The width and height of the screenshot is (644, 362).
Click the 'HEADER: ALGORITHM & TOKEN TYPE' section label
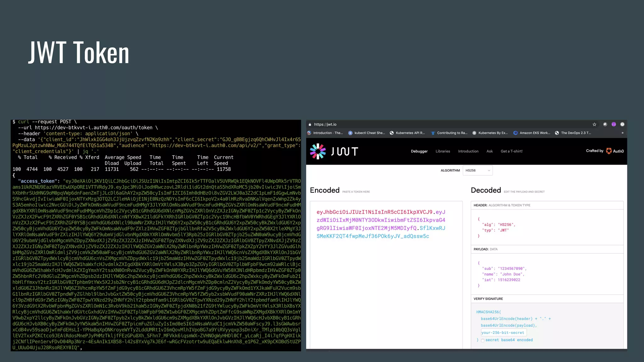click(x=502, y=205)
